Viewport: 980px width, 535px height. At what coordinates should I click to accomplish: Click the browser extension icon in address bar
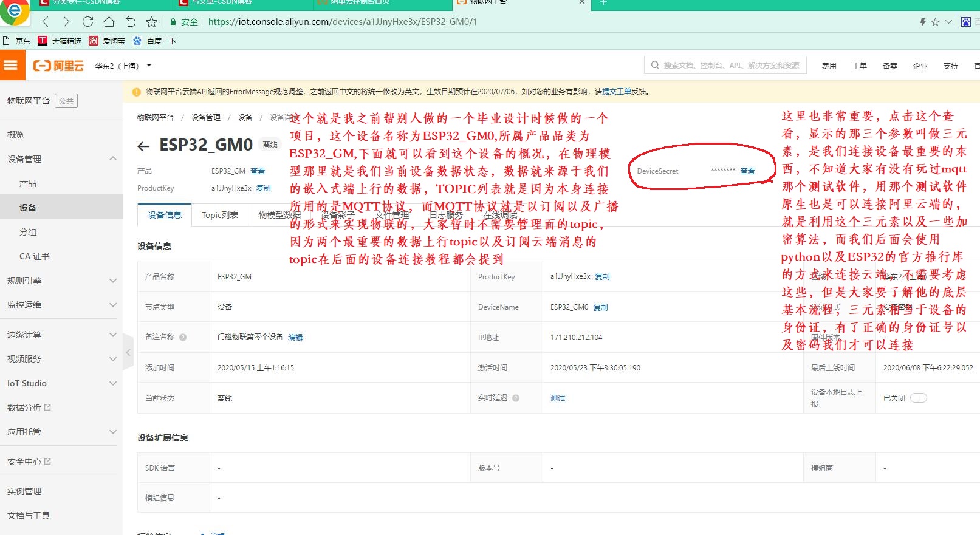point(966,22)
